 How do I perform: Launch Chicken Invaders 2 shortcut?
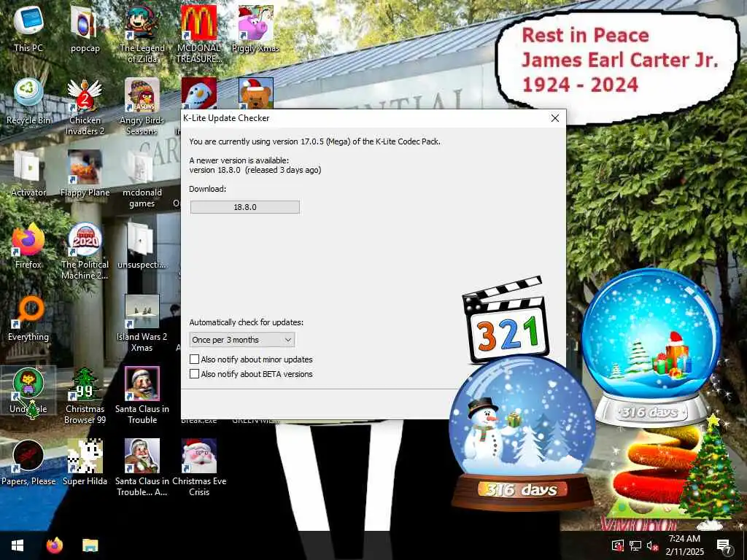(85, 106)
